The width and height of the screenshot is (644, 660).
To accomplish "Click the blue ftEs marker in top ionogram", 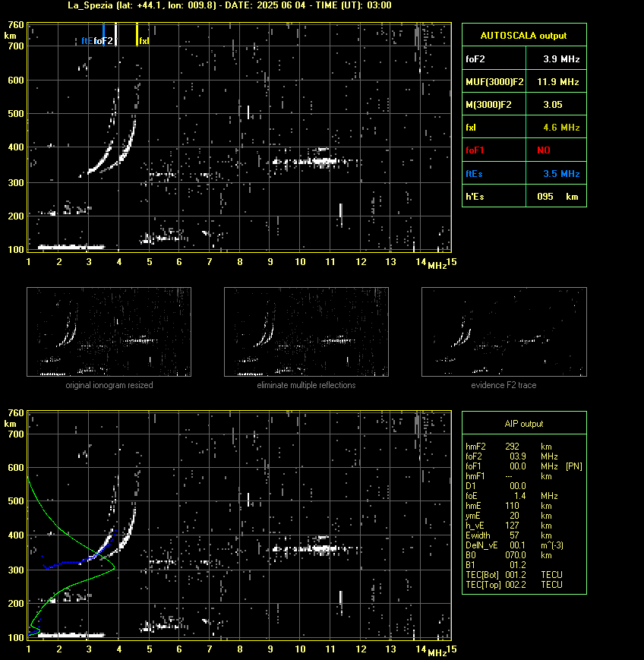I will pos(103,34).
